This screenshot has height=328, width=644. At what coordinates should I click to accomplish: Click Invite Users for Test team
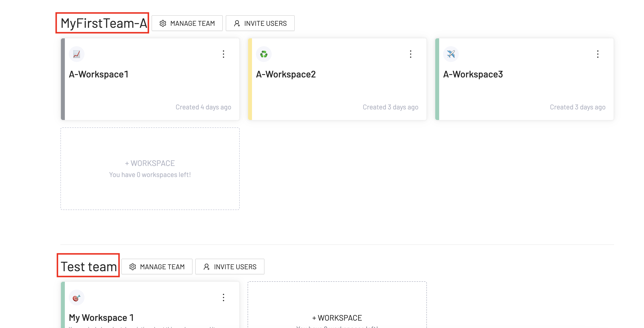(230, 267)
